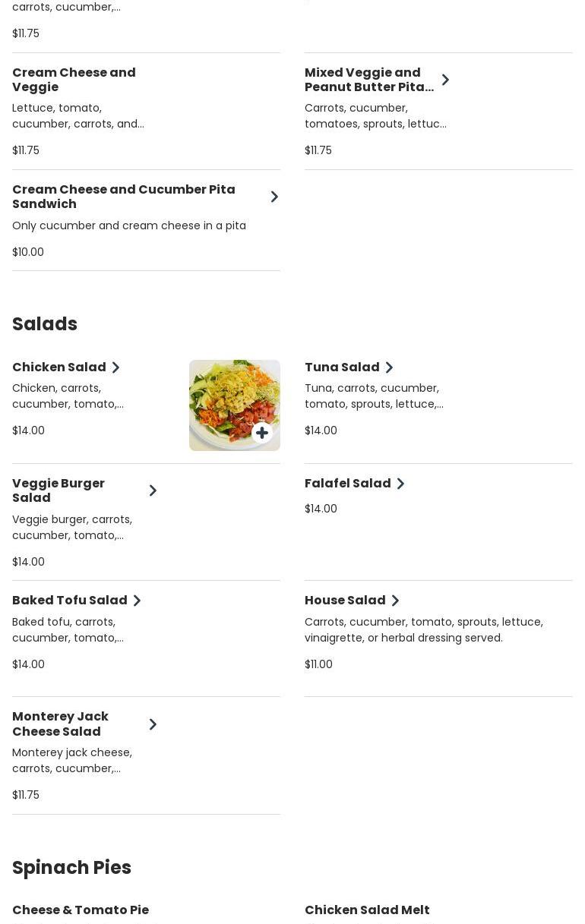Click chevron next to Baked Tofu Salad
The width and height of the screenshot is (585, 924).
click(137, 601)
